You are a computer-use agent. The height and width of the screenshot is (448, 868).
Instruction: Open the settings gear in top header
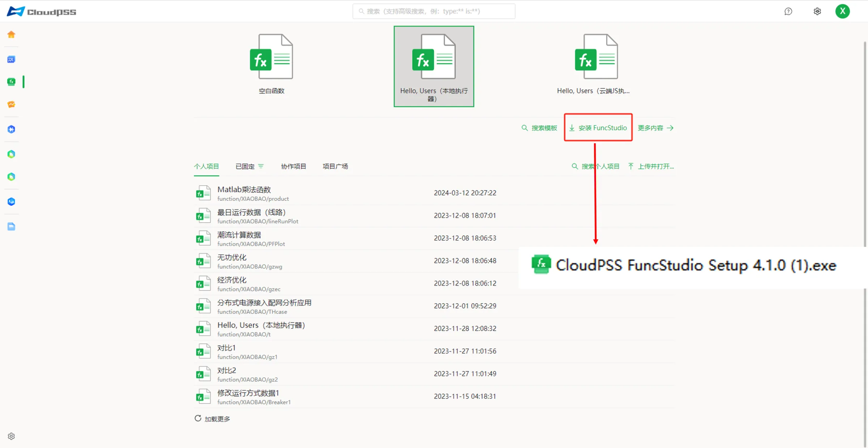[x=817, y=12]
